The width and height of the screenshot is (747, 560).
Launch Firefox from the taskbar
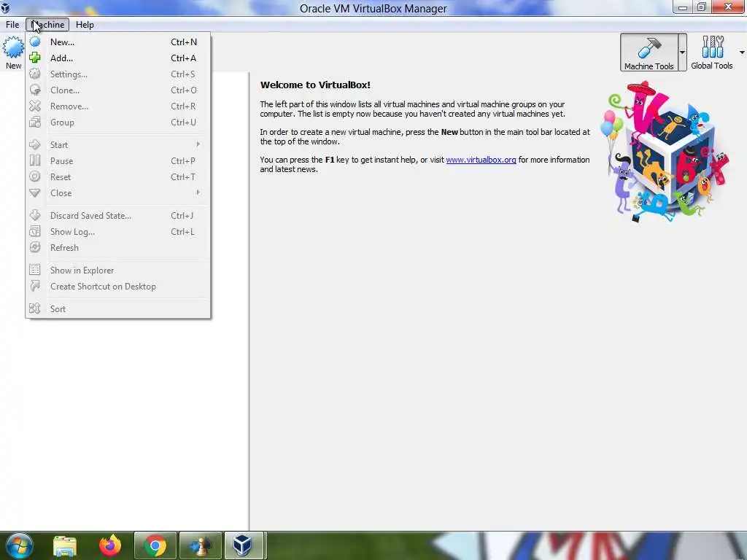[x=110, y=545]
